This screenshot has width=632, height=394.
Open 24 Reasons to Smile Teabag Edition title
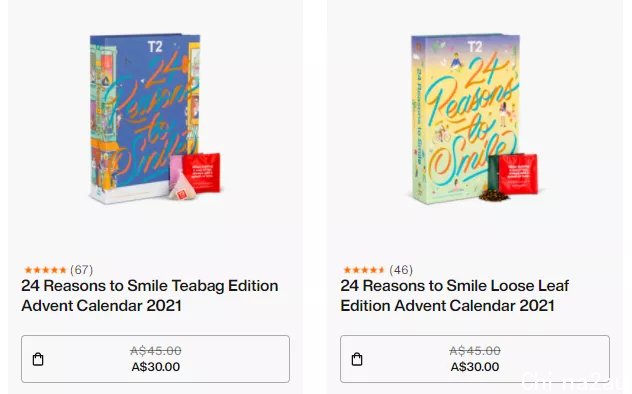pyautogui.click(x=150, y=295)
